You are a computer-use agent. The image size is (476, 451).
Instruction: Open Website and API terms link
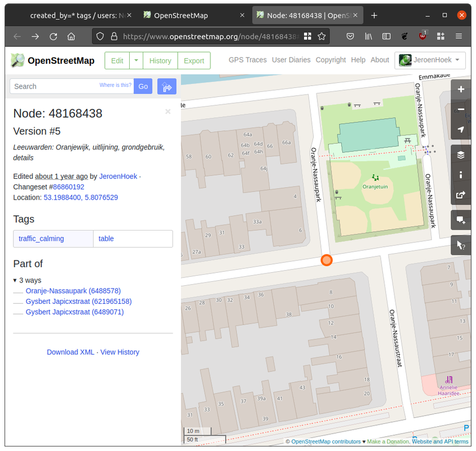coord(440,441)
